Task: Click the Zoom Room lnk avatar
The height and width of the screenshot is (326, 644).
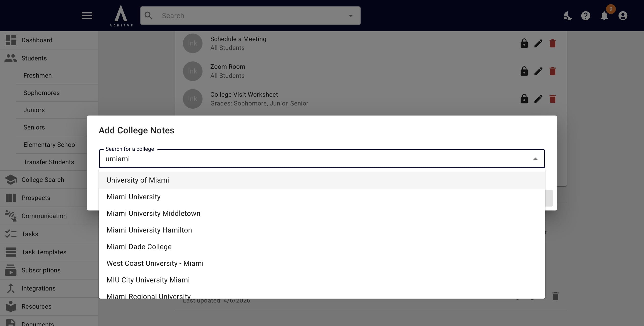Action: 192,71
